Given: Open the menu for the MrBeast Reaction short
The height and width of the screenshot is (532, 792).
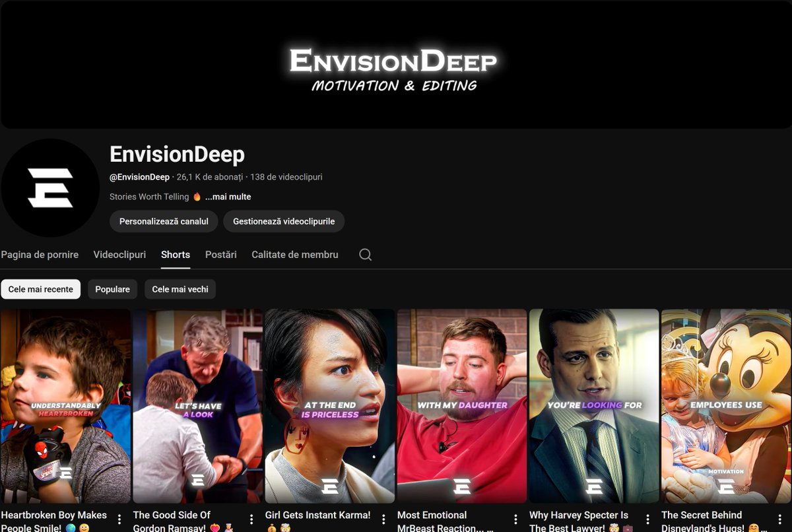Looking at the screenshot, I should [x=516, y=517].
